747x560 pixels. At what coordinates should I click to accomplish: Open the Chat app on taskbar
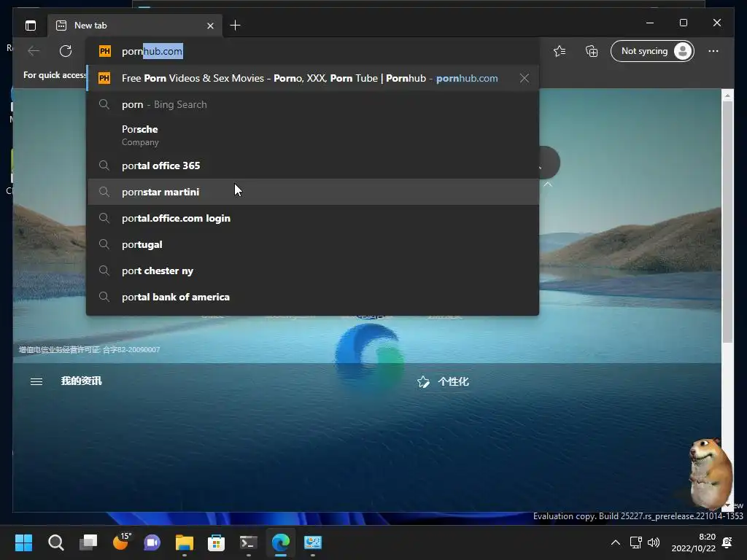(152, 542)
